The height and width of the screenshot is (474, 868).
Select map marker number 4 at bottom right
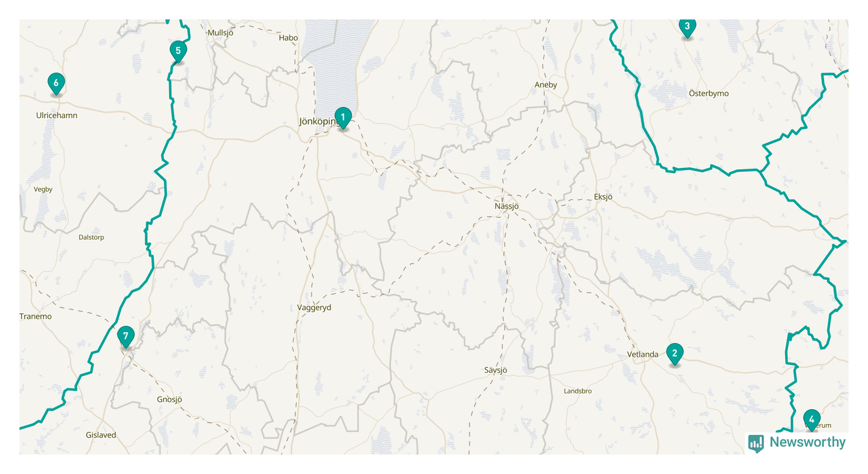point(812,420)
